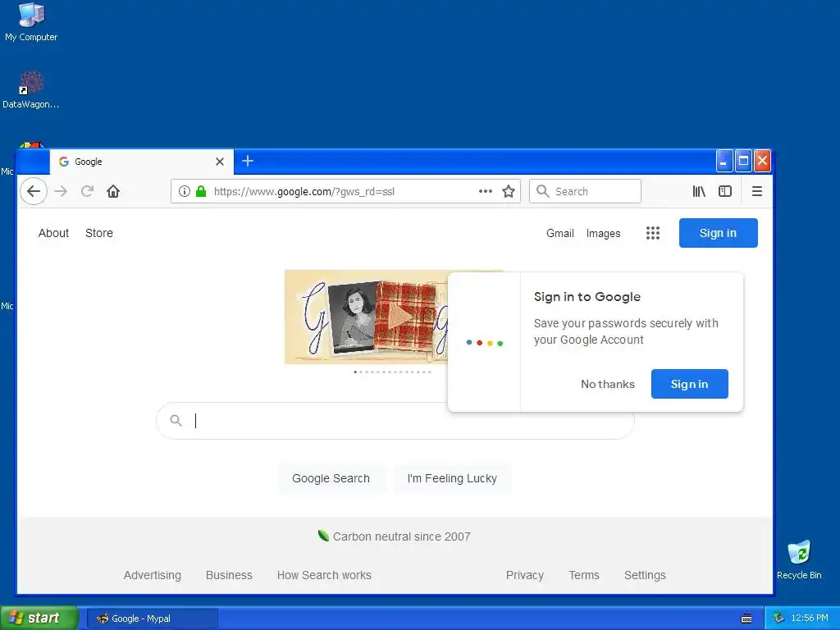
Task: Click the toolbar Search field
Action: (x=585, y=191)
